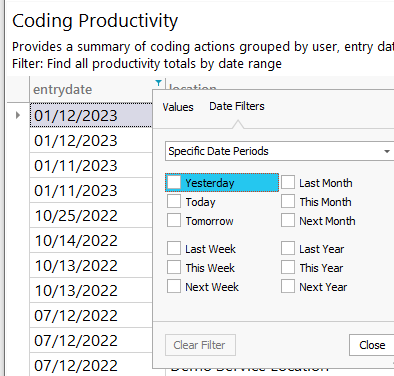Check the Next Week option
Image resolution: width=394 pixels, height=376 pixels.
(174, 286)
